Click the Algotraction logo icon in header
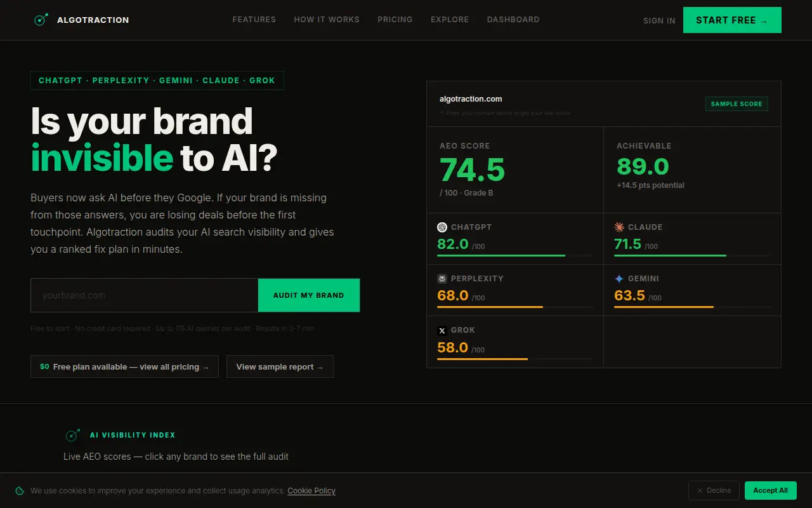Screen dimensions: 812x508 click(x=41, y=20)
